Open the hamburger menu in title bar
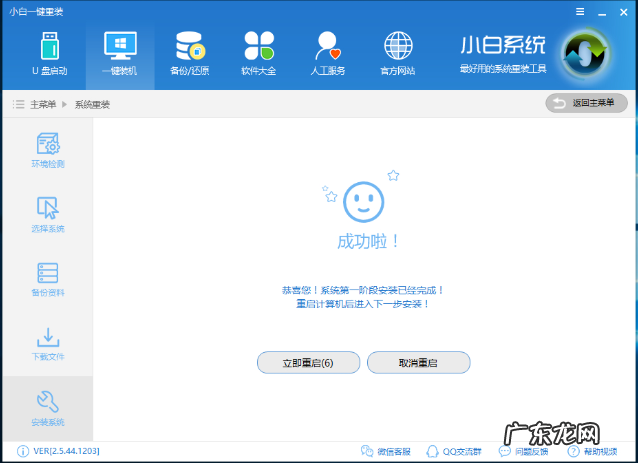638x463 pixels. 580,12
